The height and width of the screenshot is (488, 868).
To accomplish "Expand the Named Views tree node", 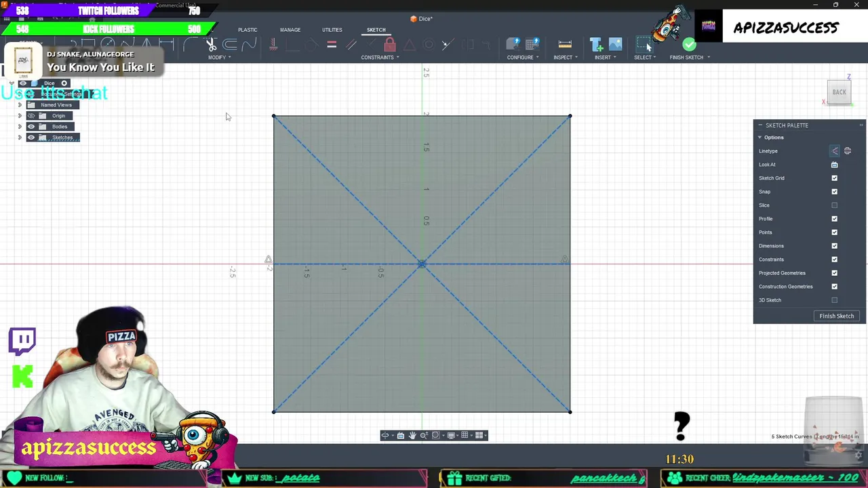I will [20, 105].
